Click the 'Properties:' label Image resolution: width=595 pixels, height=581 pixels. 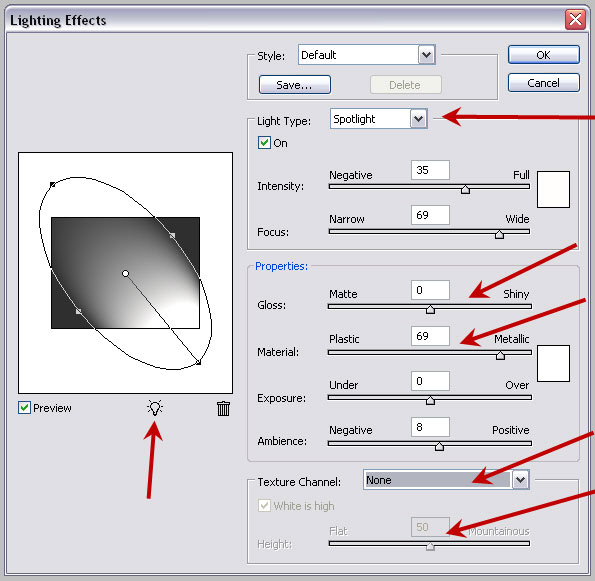click(x=281, y=266)
